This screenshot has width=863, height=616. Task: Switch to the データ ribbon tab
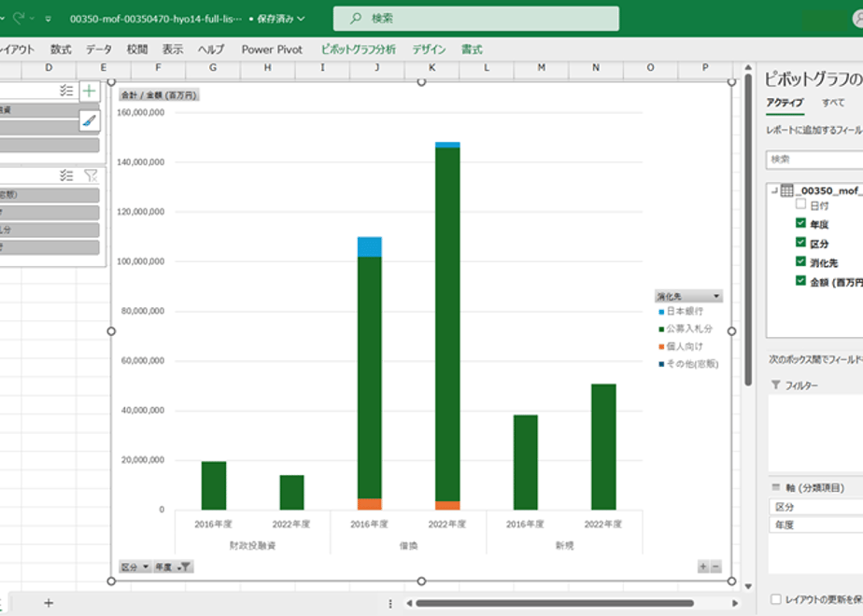click(98, 49)
